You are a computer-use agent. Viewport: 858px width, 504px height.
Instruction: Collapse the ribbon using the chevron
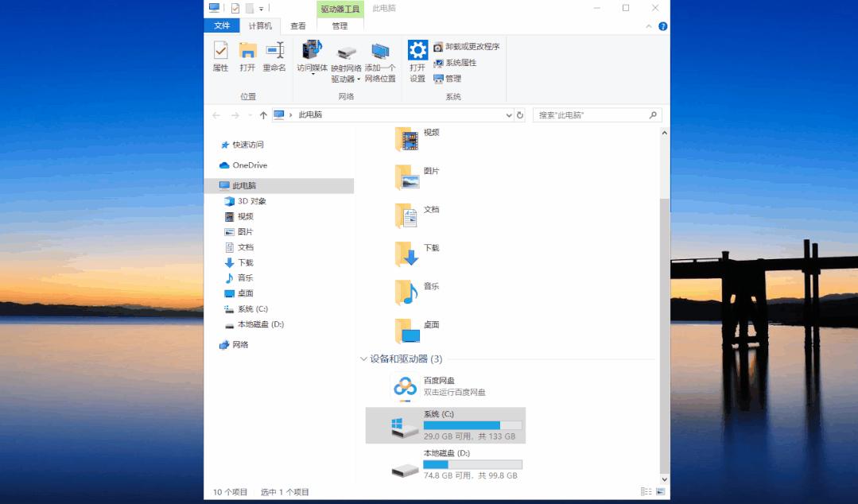pyautogui.click(x=650, y=25)
